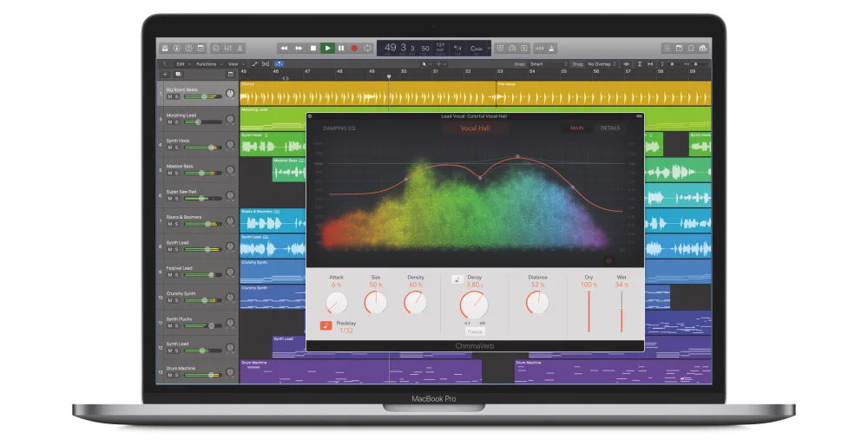Viewport: 868px width, 446px height.
Task: Click the Dry level slider in ChromaVerb
Action: (x=589, y=311)
